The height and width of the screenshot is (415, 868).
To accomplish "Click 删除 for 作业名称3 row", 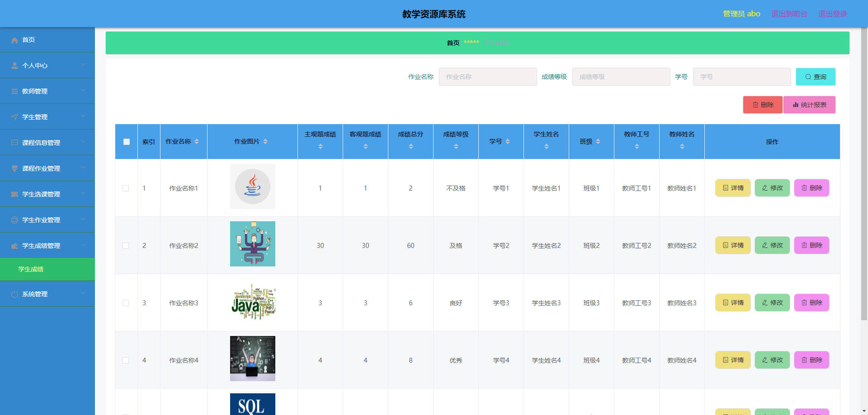I will pyautogui.click(x=811, y=303).
